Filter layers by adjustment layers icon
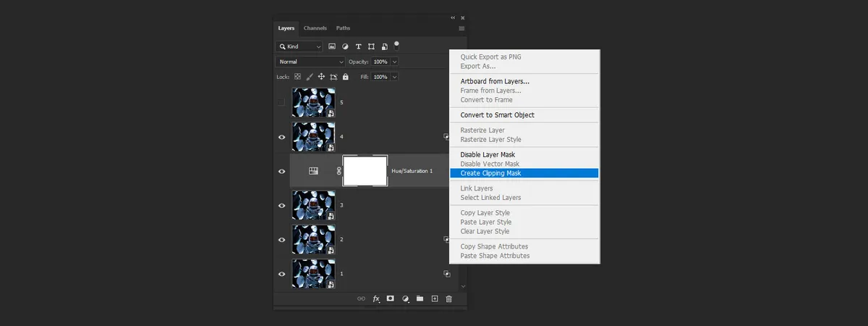 tap(346, 46)
